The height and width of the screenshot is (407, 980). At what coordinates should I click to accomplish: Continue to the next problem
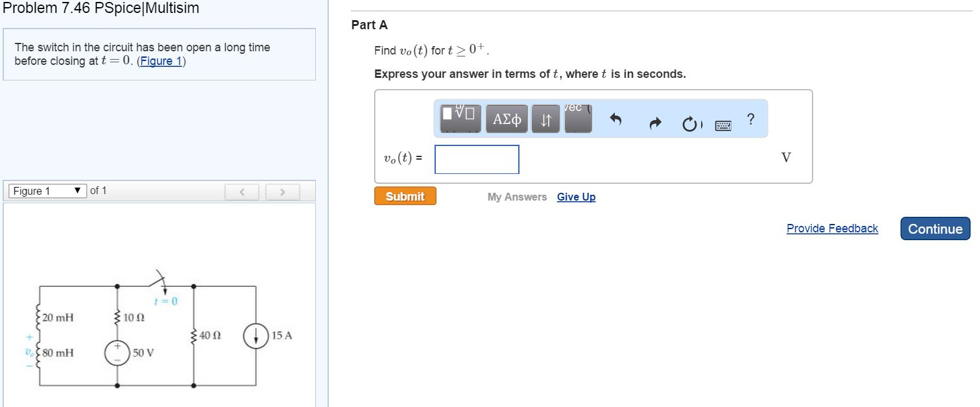tap(935, 228)
